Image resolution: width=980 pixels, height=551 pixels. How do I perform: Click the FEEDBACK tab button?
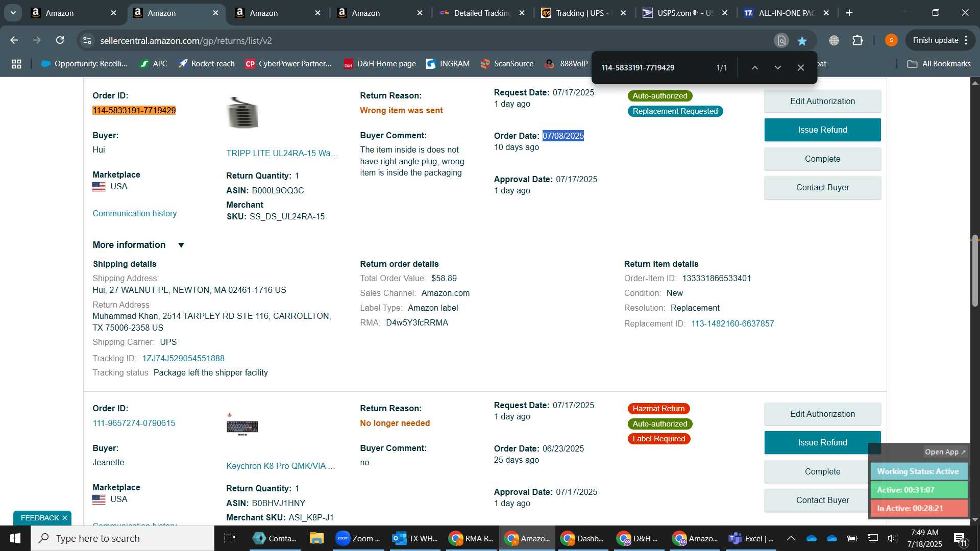point(40,518)
